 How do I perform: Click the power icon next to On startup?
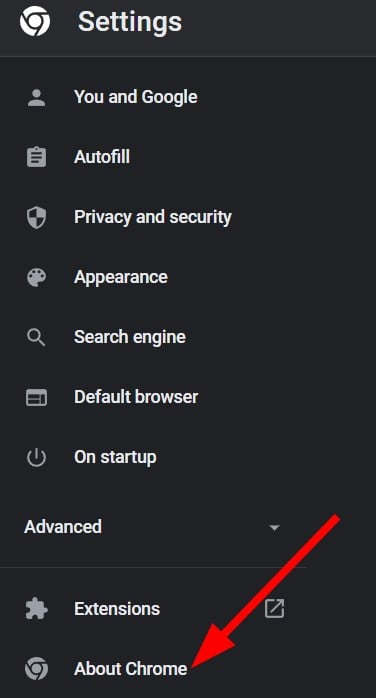pyautogui.click(x=36, y=457)
